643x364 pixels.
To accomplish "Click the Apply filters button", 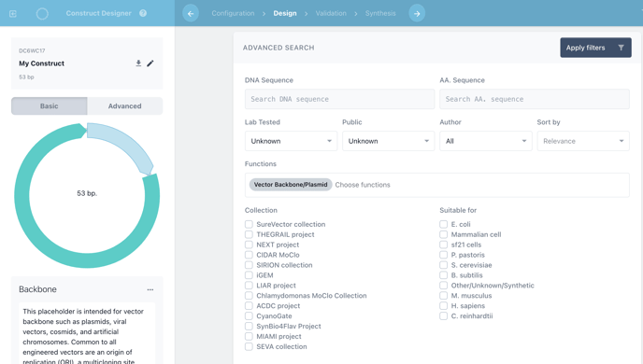I will tap(595, 48).
